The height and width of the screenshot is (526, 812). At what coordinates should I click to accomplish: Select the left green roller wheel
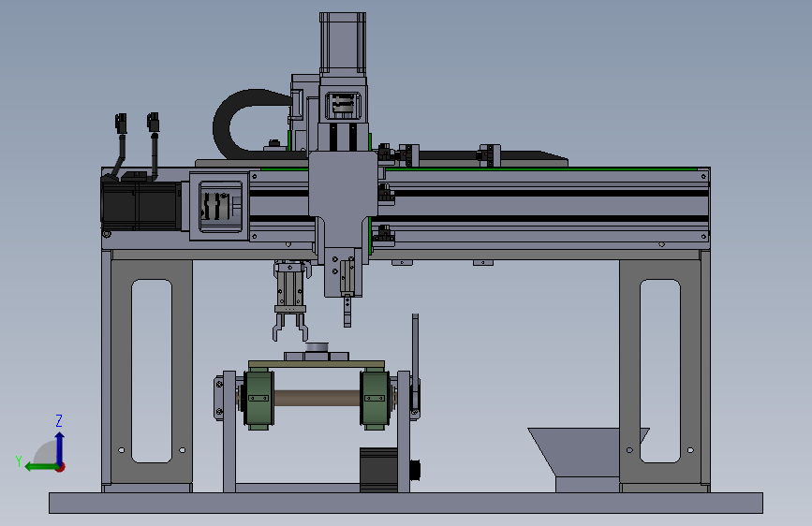click(x=258, y=399)
